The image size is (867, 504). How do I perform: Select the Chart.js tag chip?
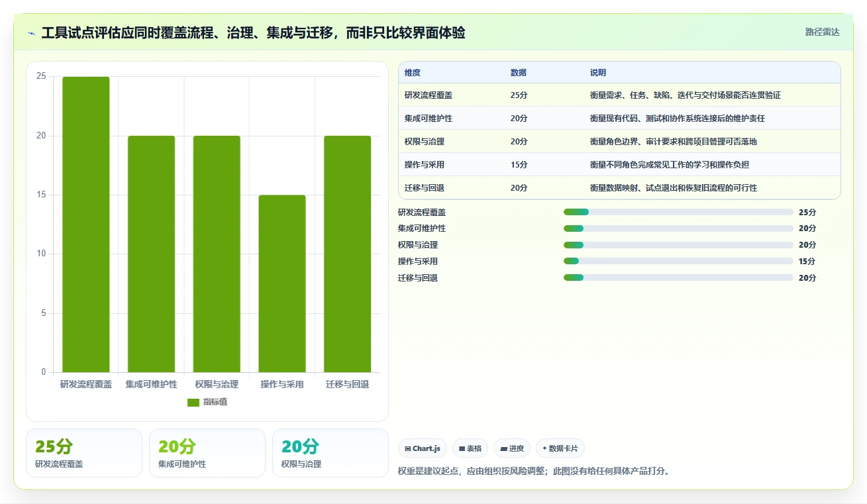pyautogui.click(x=423, y=448)
